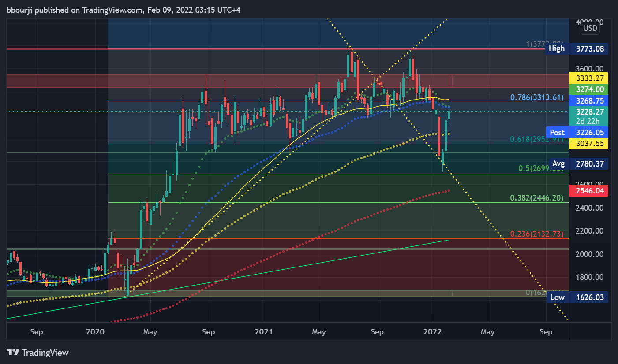Click the 2020 time axis label
Image resolution: width=618 pixels, height=364 pixels.
(x=95, y=332)
